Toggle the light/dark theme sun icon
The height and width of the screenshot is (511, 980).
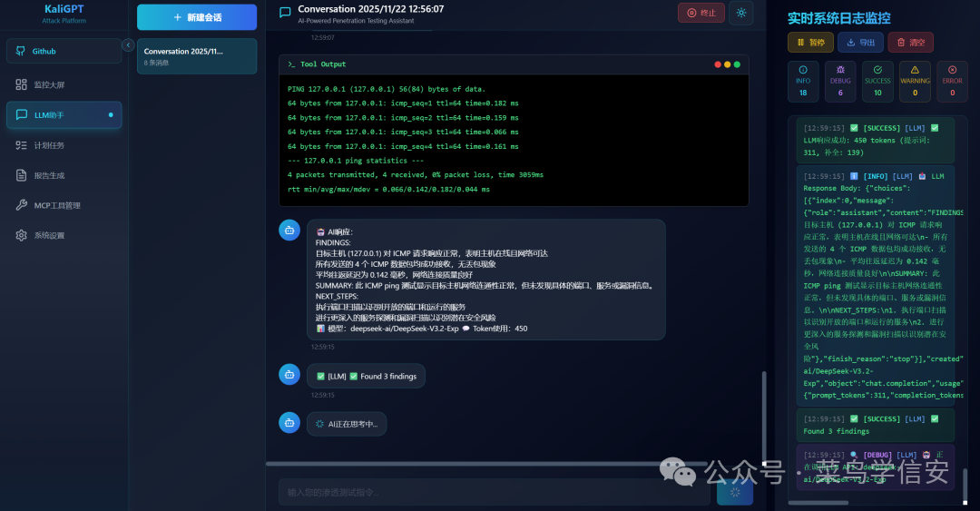point(741,13)
